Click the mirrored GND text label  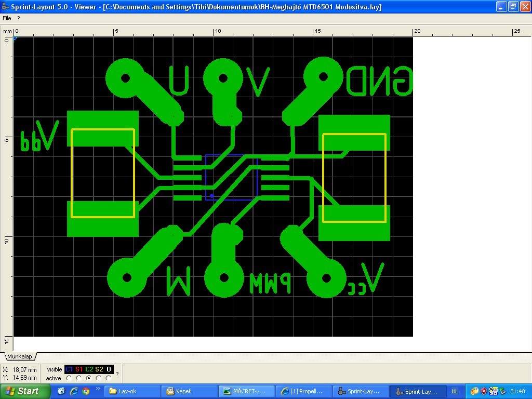click(379, 81)
